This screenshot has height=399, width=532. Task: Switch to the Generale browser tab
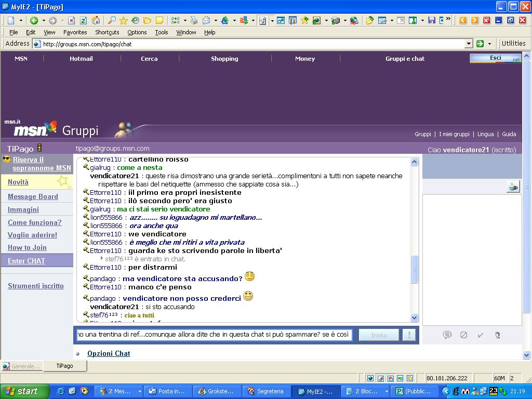click(21, 366)
